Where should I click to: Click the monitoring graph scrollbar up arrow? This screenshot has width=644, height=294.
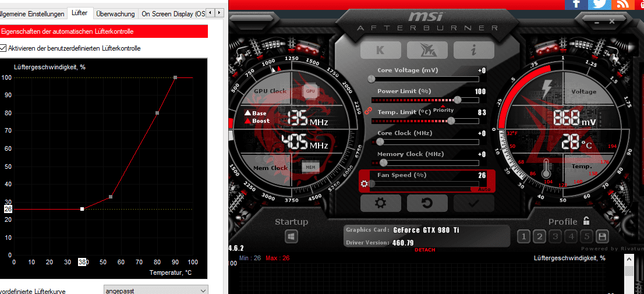[x=629, y=260]
